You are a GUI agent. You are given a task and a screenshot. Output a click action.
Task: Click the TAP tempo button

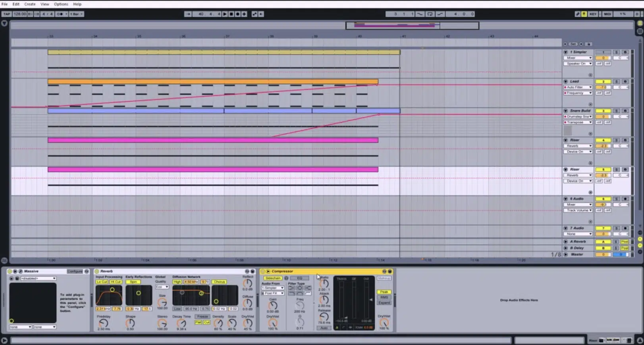[6, 14]
